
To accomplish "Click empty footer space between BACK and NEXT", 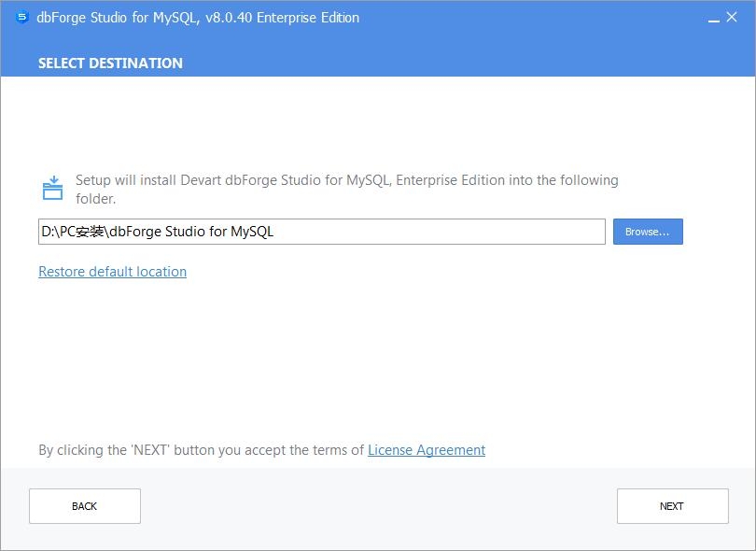I will pos(378,506).
